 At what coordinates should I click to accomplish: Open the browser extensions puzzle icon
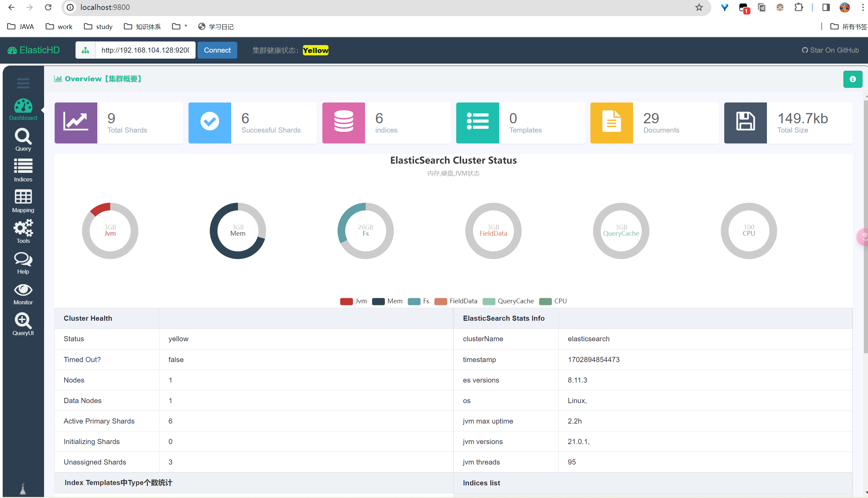point(799,7)
